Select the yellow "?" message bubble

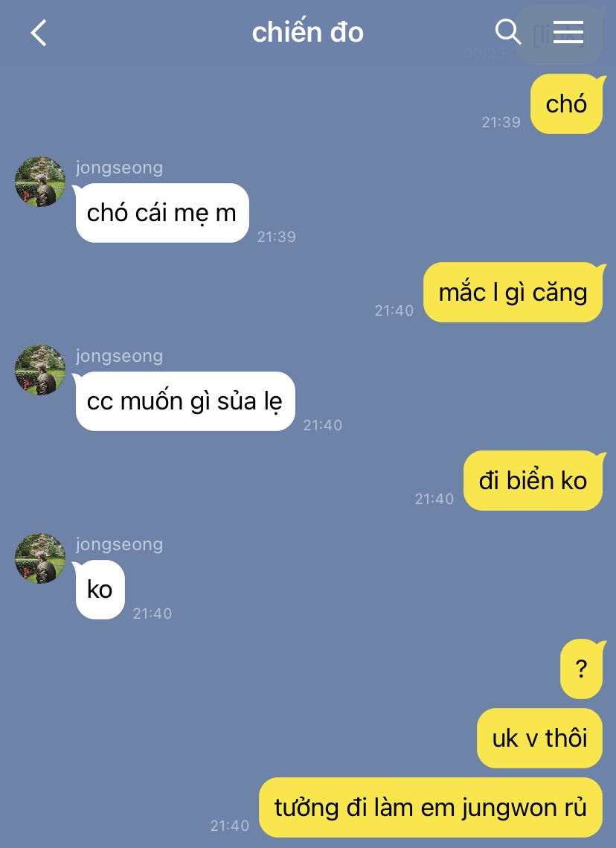pyautogui.click(x=582, y=669)
